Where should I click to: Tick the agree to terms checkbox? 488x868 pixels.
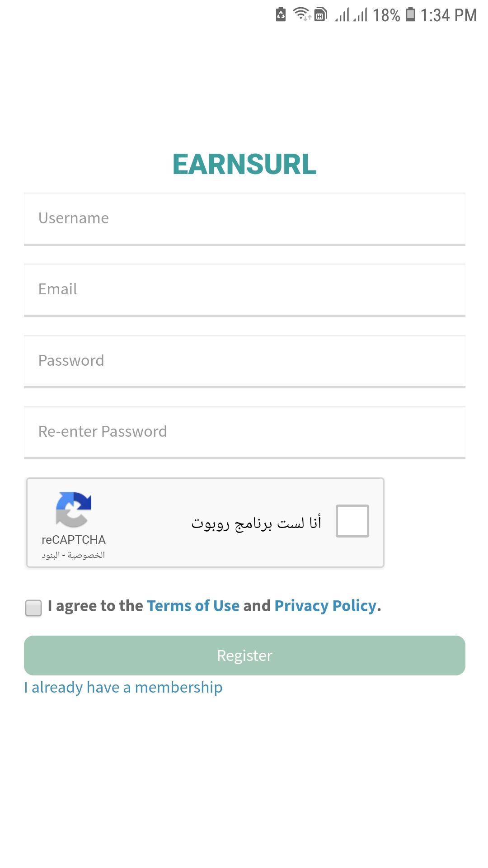click(33, 608)
